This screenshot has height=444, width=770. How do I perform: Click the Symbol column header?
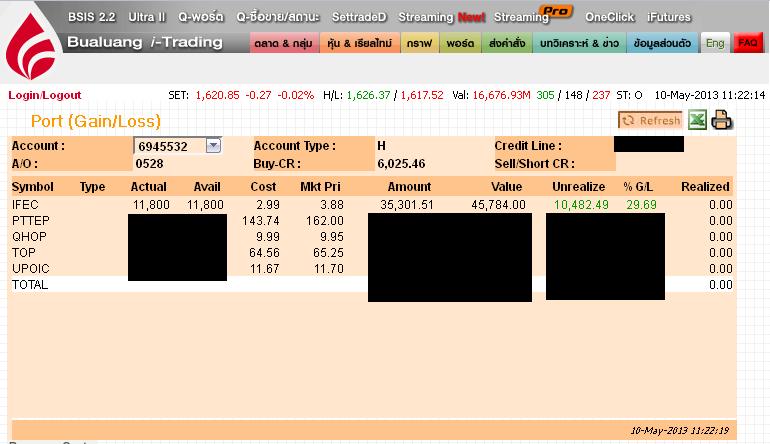(32, 186)
